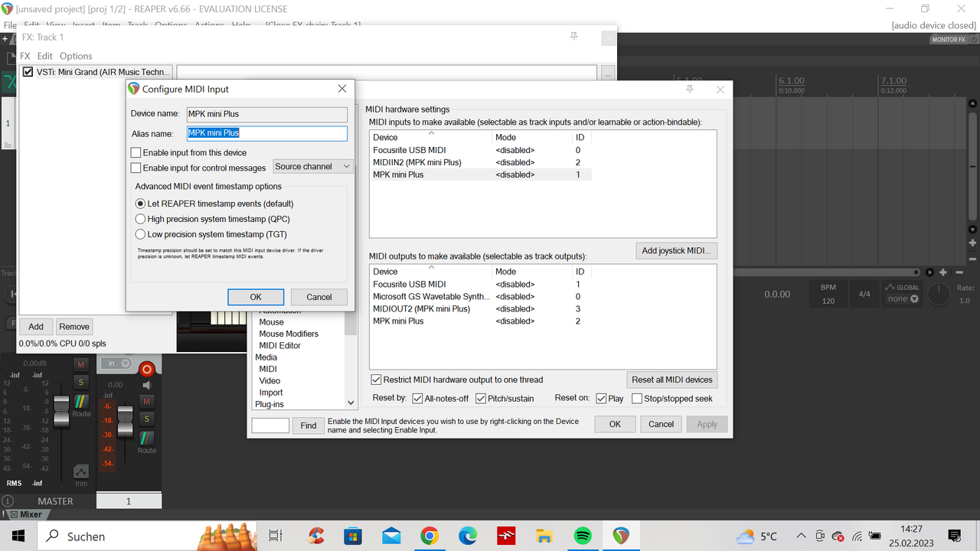Viewport: 980px width, 551px height.
Task: Select MIDI Editor in preferences tree
Action: coord(279,345)
